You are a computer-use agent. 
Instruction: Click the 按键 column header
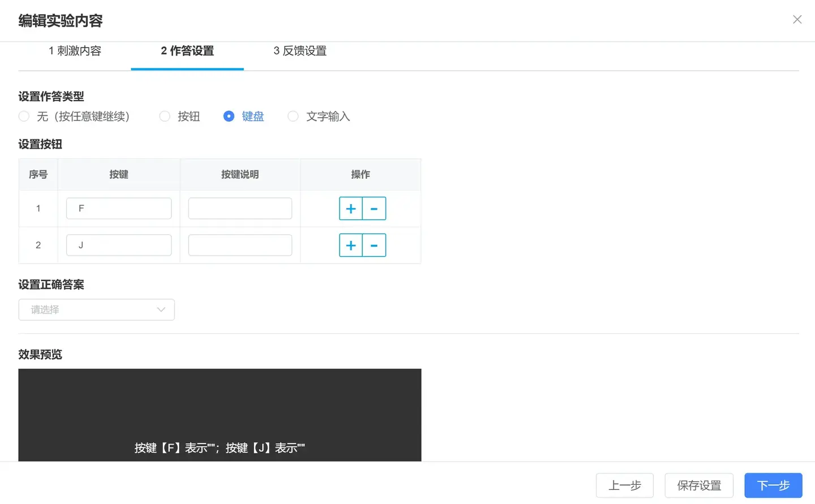pos(119,175)
